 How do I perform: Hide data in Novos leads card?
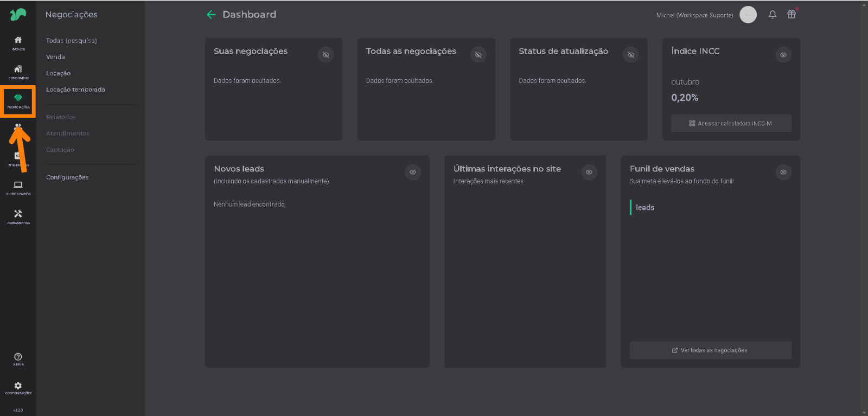pyautogui.click(x=413, y=172)
